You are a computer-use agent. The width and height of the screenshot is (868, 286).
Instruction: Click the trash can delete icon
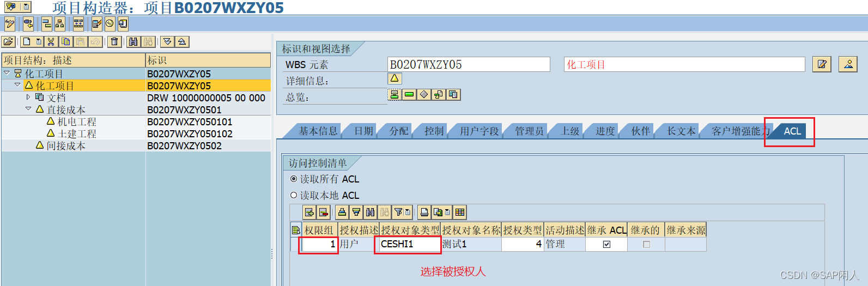[114, 41]
